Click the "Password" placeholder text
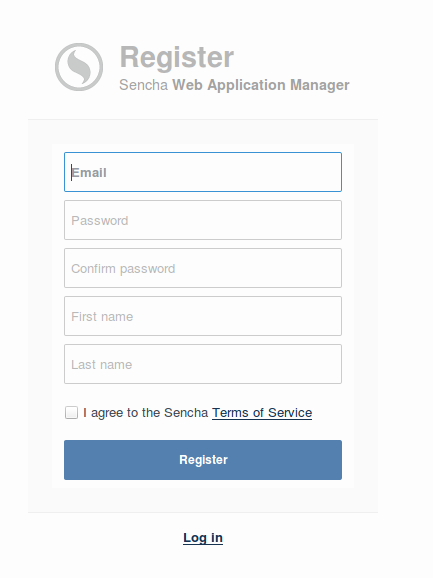433x578 pixels. click(x=100, y=220)
